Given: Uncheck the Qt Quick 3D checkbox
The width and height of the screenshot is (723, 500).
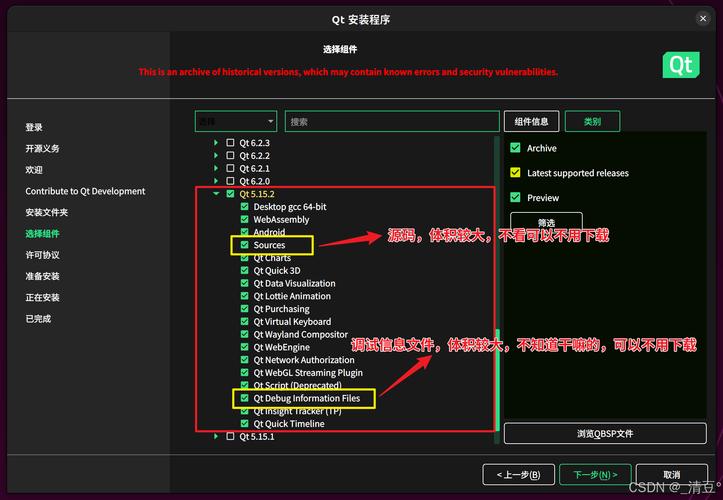Looking at the screenshot, I should 244,270.
